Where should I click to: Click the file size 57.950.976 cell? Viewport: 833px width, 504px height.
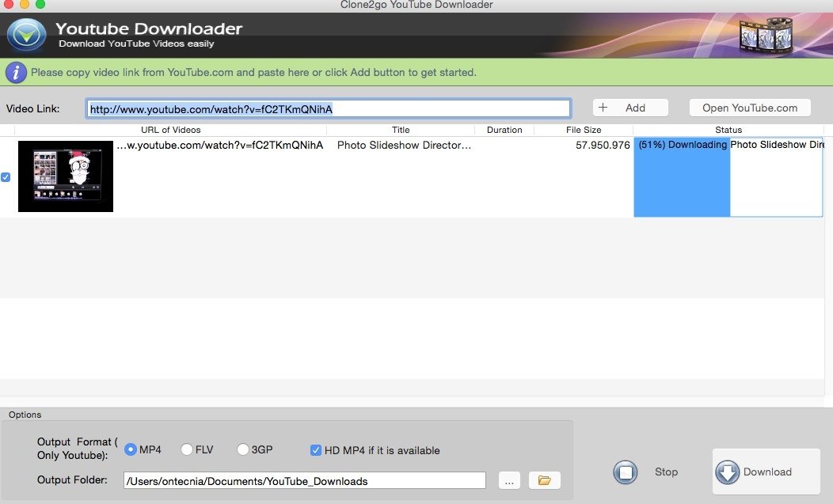603,145
